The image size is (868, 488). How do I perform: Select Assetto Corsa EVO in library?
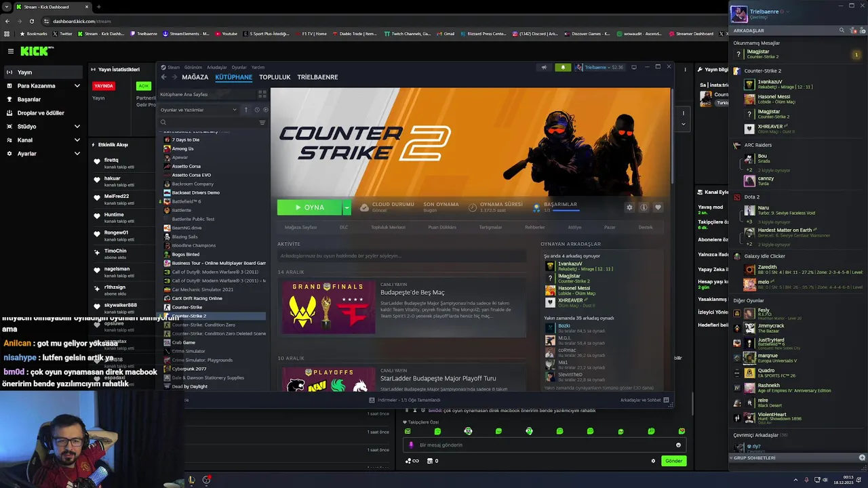point(191,175)
